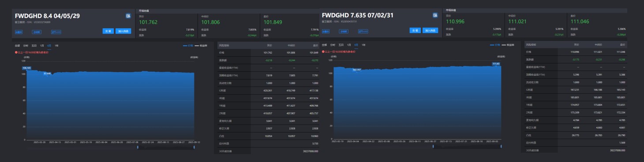Click 加入自选 for the 7.635 07/02/31 bond
The width and height of the screenshot is (644, 162).
(430, 30)
